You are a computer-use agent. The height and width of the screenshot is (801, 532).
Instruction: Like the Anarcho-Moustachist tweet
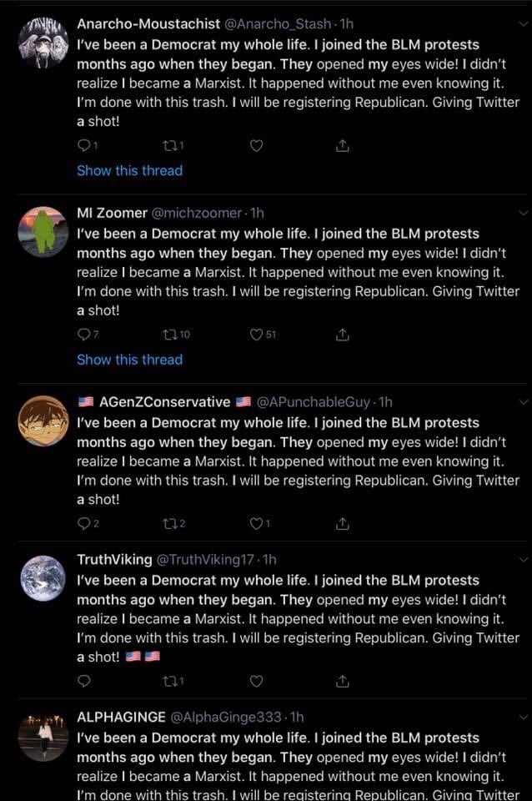coord(256,146)
